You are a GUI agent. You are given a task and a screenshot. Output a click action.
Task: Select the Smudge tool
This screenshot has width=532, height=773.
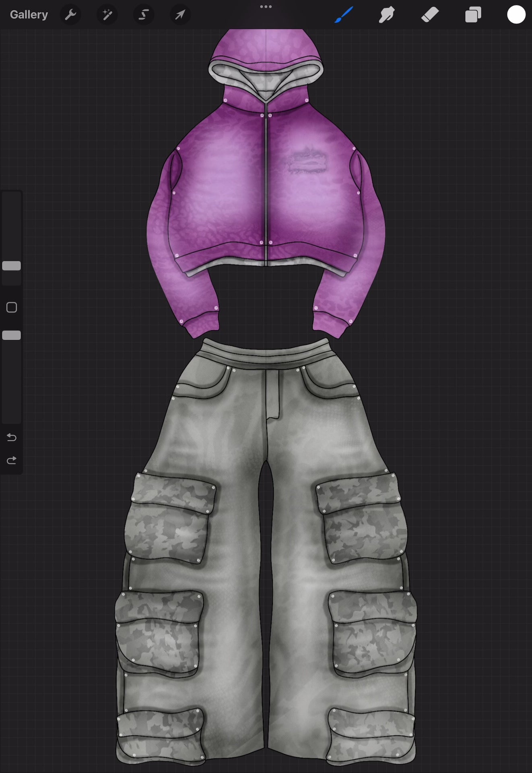point(386,15)
